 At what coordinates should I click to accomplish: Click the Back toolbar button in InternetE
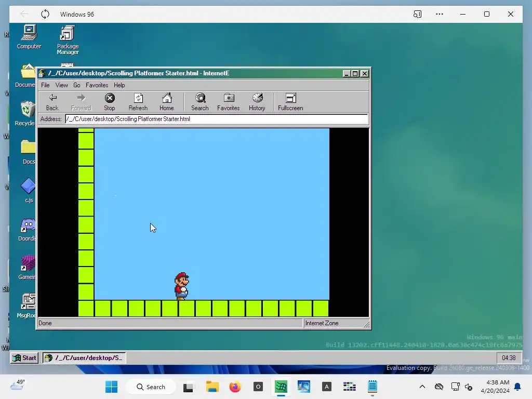tap(52, 102)
